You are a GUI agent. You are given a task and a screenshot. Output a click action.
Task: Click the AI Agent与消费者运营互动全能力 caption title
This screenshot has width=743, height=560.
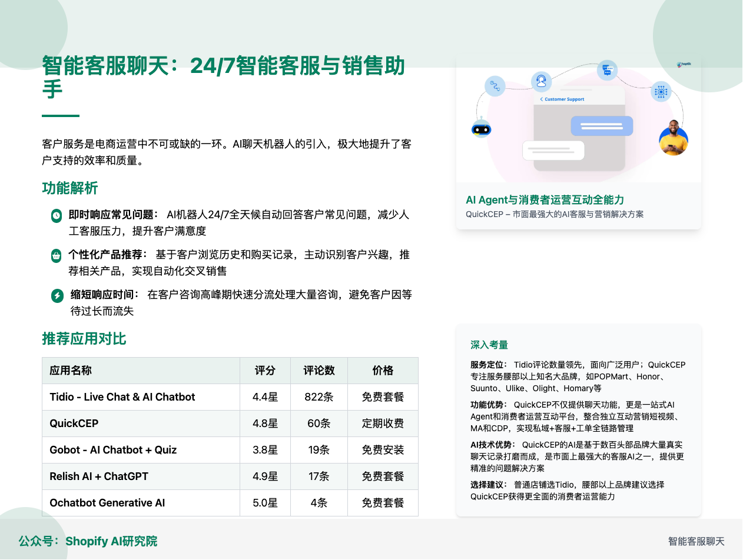click(545, 200)
